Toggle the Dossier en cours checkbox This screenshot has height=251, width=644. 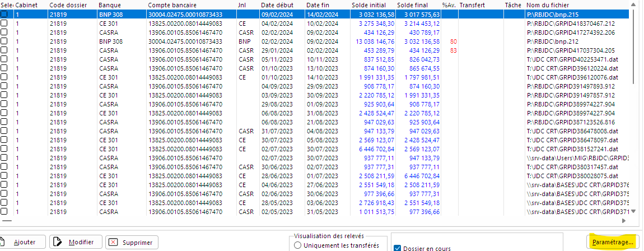pos(398,248)
